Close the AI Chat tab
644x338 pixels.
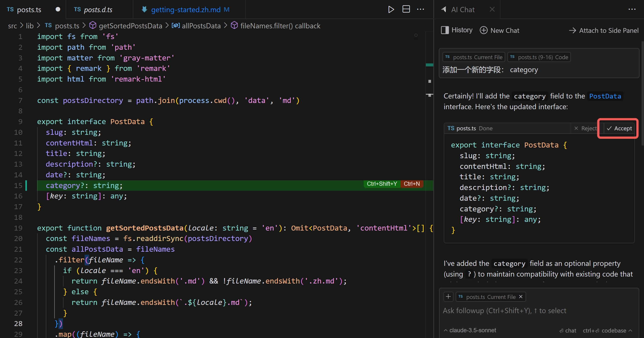(x=492, y=9)
